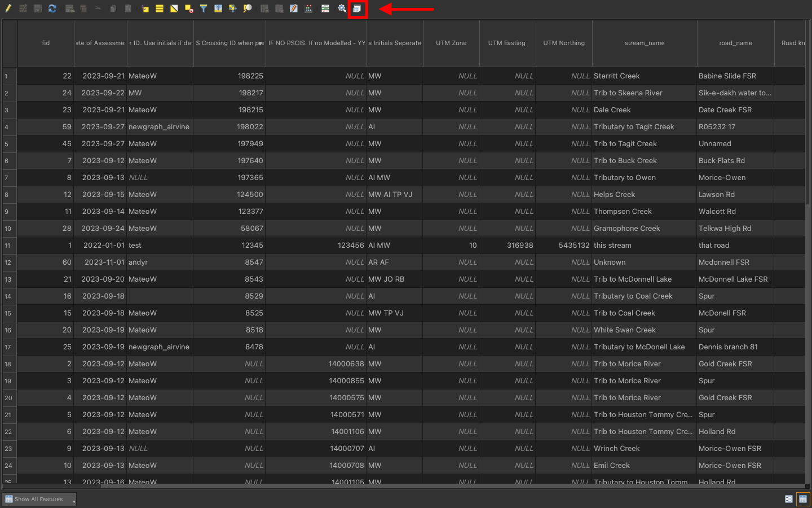Screen dimensions: 812x508
Task: Click the new field icon
Action: point(264,8)
